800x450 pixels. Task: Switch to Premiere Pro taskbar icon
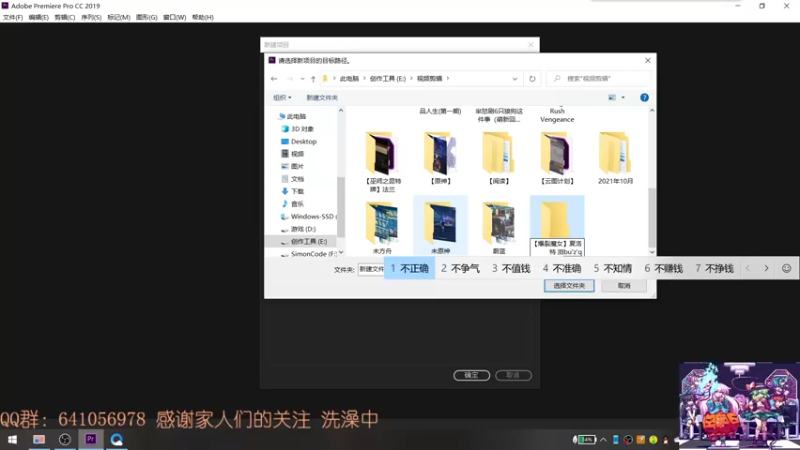click(91, 439)
